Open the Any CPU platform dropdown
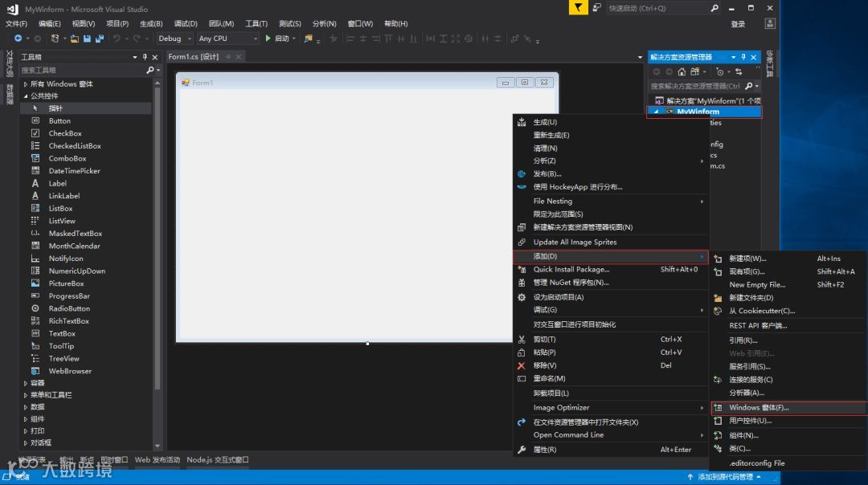 tap(228, 39)
